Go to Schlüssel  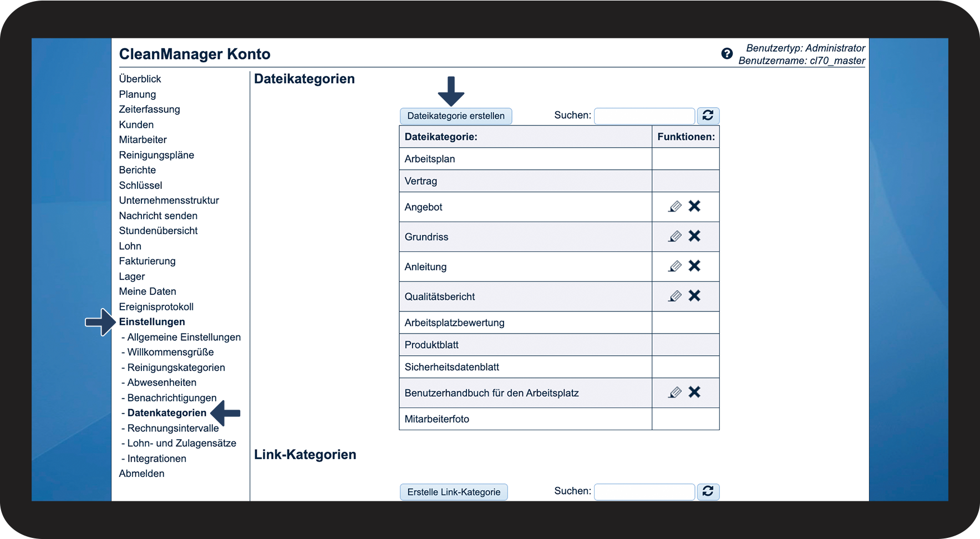(140, 185)
